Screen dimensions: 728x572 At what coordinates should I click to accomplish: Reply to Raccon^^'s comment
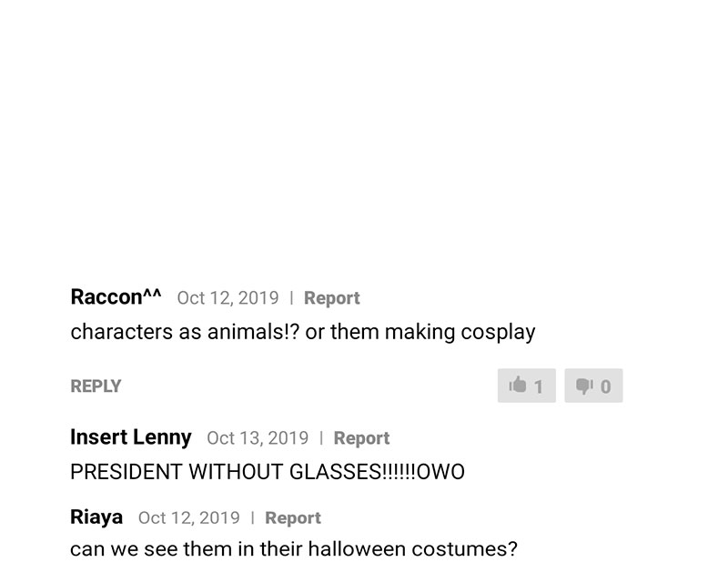pos(96,386)
